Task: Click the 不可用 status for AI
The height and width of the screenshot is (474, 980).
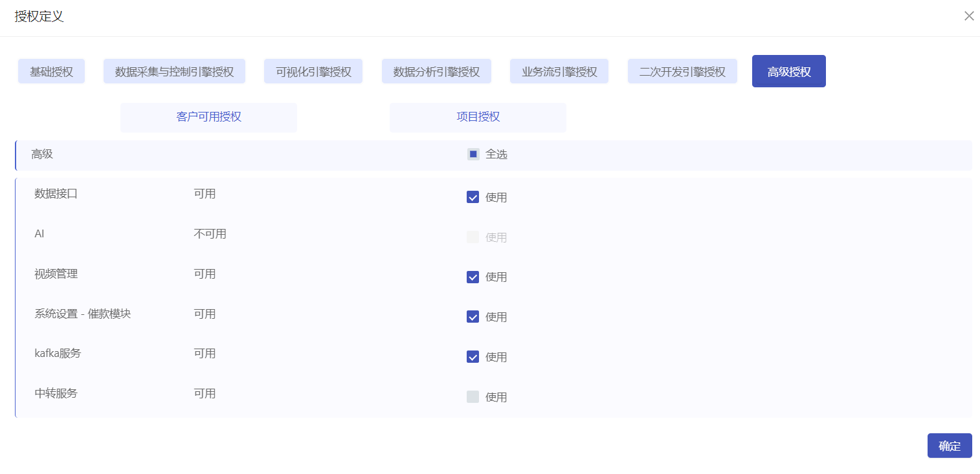Action: 210,233
